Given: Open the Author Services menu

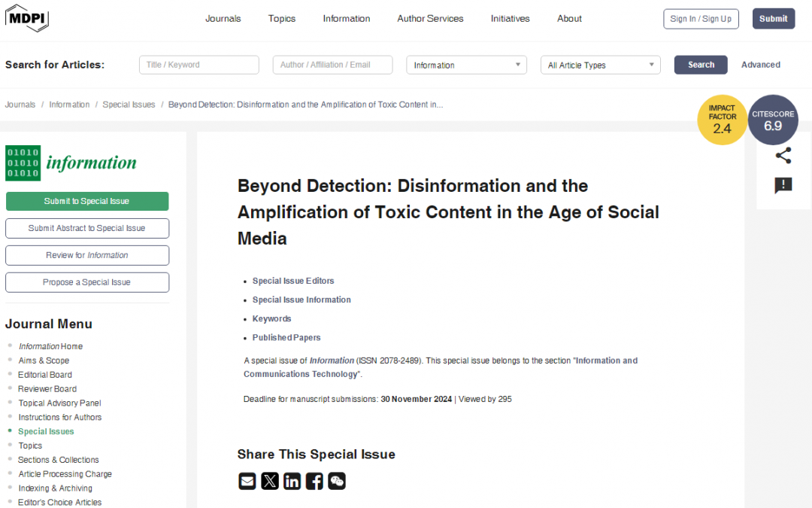Looking at the screenshot, I should click(430, 18).
